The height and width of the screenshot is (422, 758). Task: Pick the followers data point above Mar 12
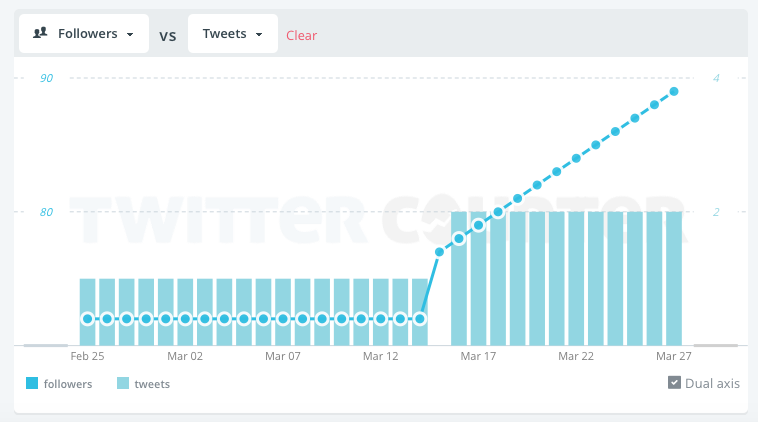click(381, 318)
